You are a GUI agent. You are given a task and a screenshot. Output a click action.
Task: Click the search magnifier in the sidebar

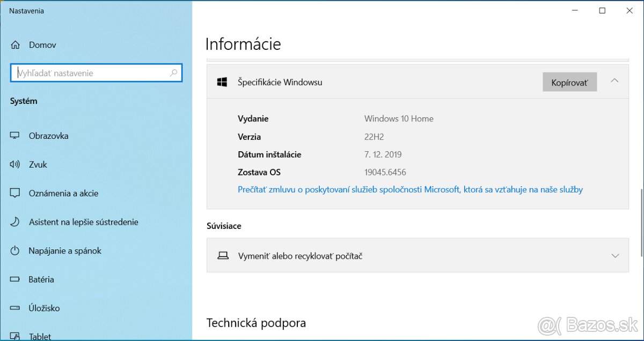pos(173,72)
